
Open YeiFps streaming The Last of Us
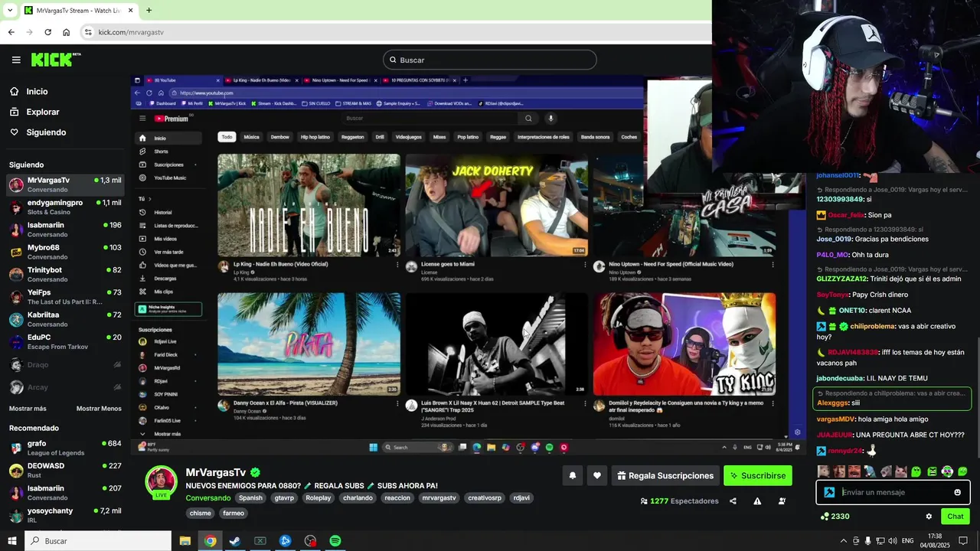(x=65, y=297)
